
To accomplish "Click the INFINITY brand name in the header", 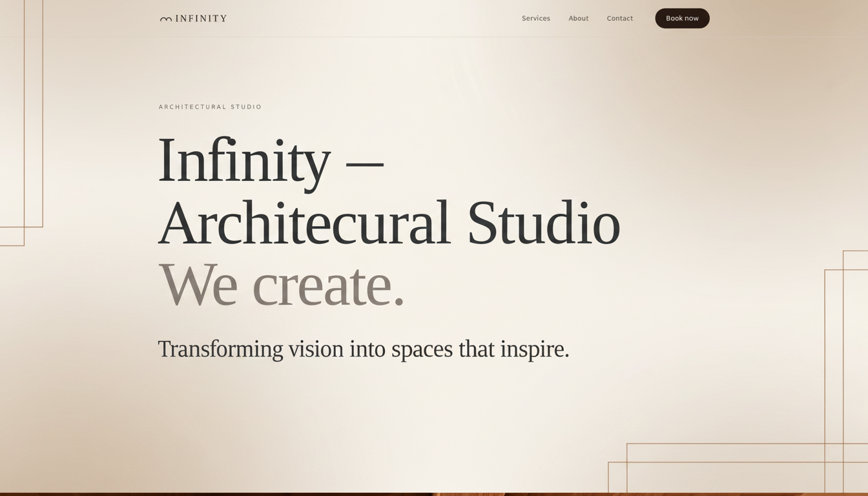I will (x=201, y=19).
